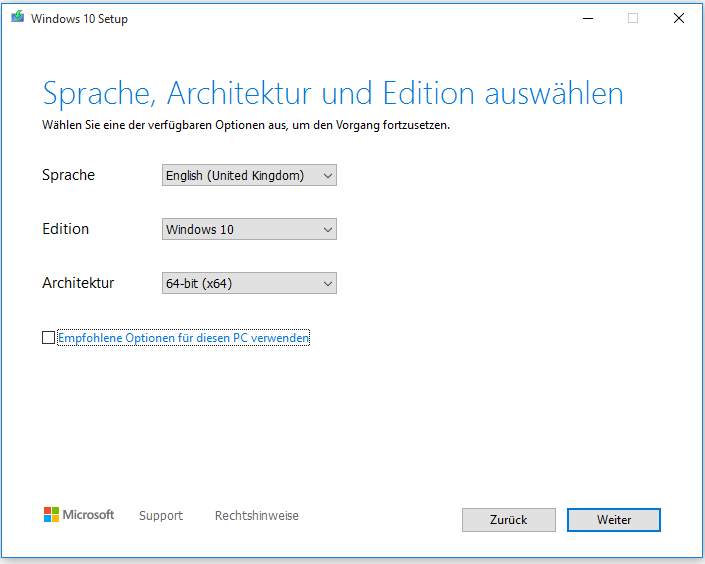The image size is (705, 564).
Task: Enable 'Empfohlene Optionen für diesen PC verwenden' checkbox
Action: tap(48, 337)
